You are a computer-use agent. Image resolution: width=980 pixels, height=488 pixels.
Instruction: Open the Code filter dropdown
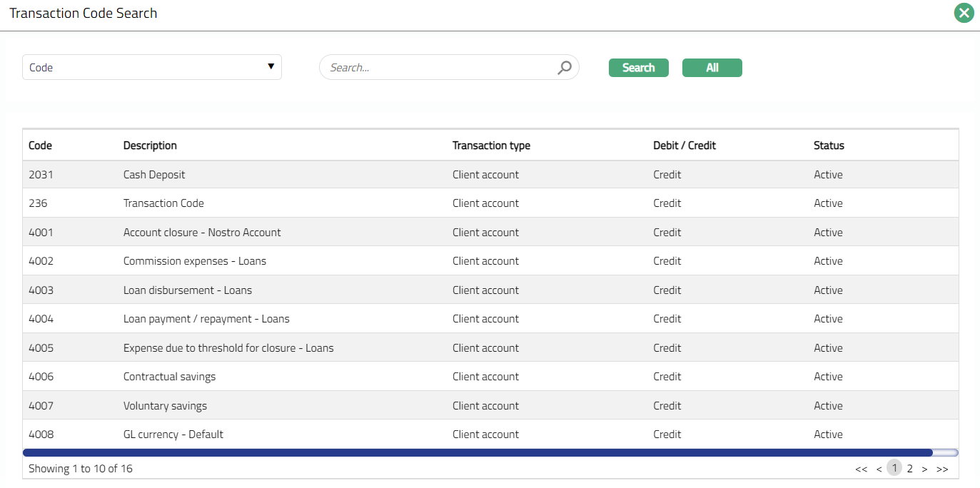coord(152,67)
